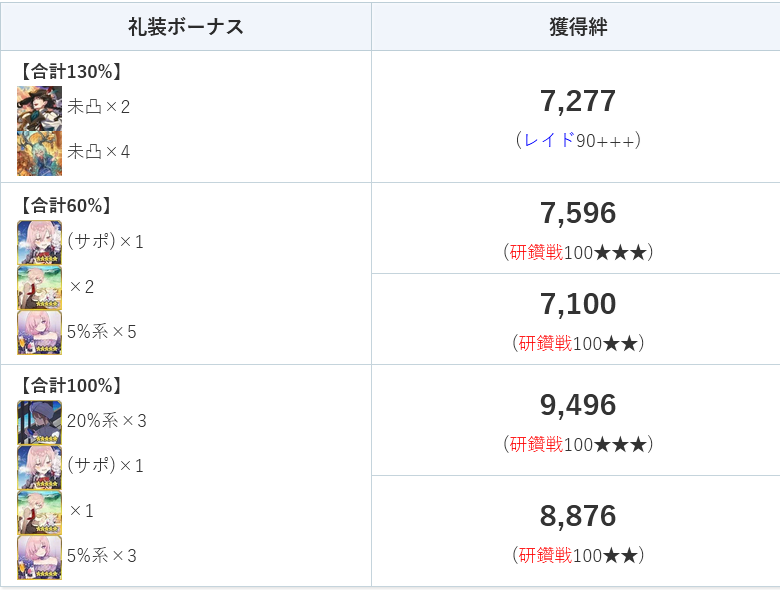Open the レイド link under 7,277

550,140
